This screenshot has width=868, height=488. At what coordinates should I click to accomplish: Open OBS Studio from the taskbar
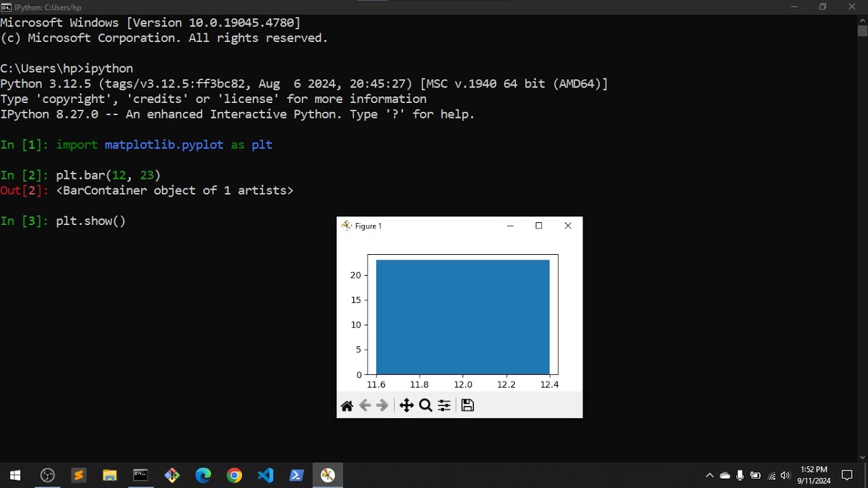(47, 475)
